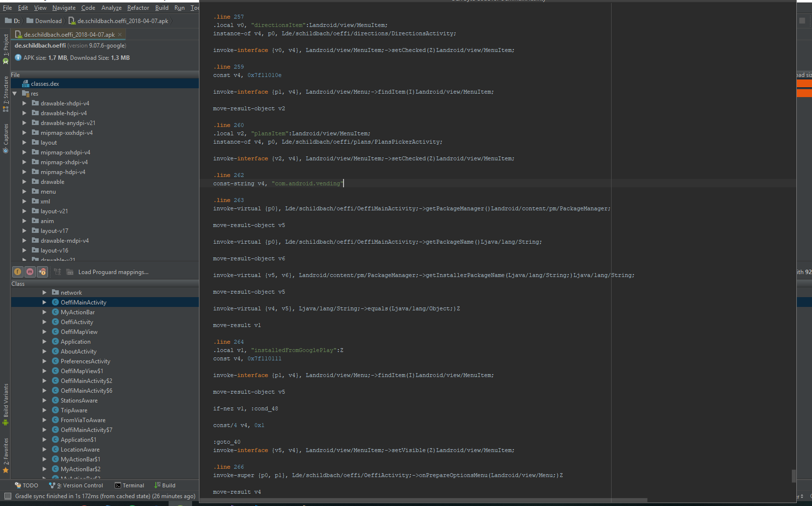Click the PreferencesActivity class icon
The height and width of the screenshot is (506, 812).
coord(55,361)
